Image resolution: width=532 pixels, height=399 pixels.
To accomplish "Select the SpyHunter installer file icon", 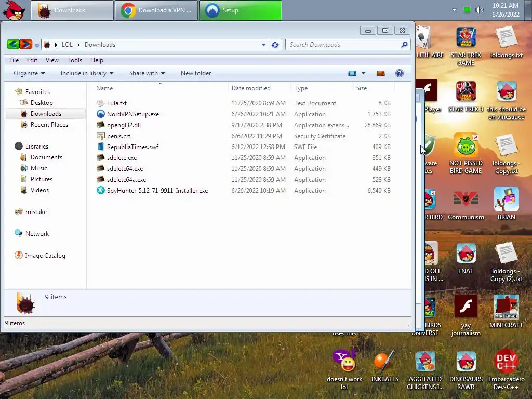I will pyautogui.click(x=100, y=190).
